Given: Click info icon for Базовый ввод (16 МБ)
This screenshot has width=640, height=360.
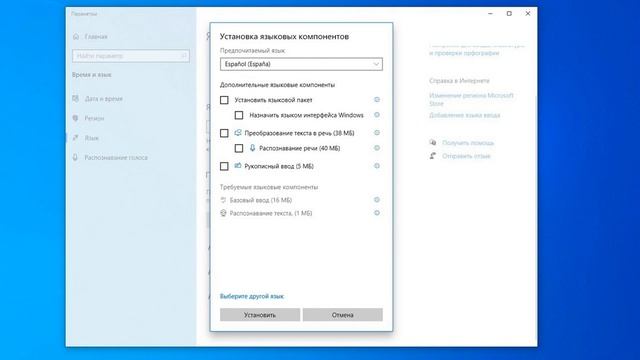Looking at the screenshot, I should (377, 200).
